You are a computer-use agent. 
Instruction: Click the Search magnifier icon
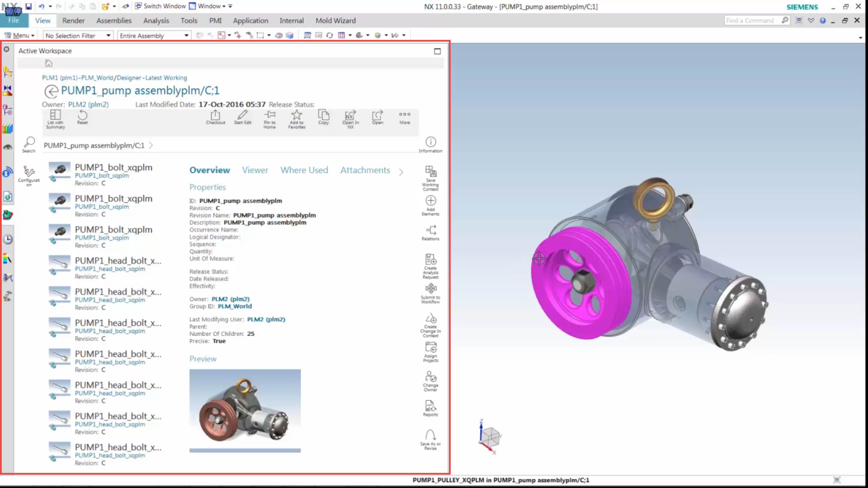29,145
